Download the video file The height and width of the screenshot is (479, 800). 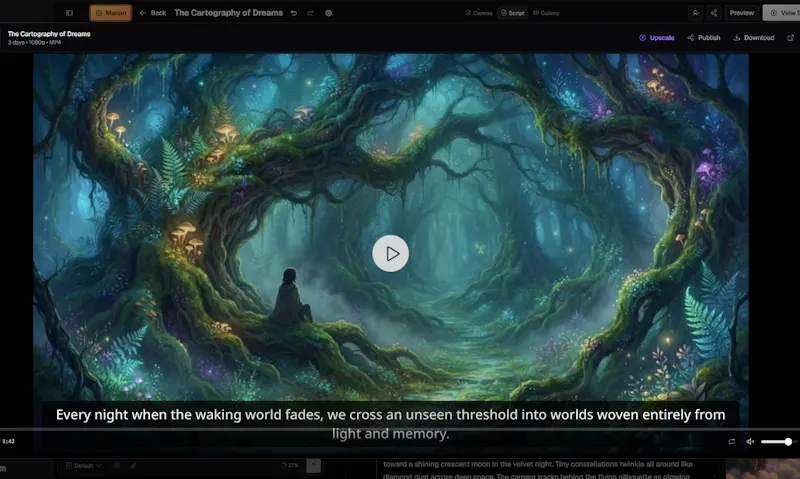pyautogui.click(x=754, y=38)
